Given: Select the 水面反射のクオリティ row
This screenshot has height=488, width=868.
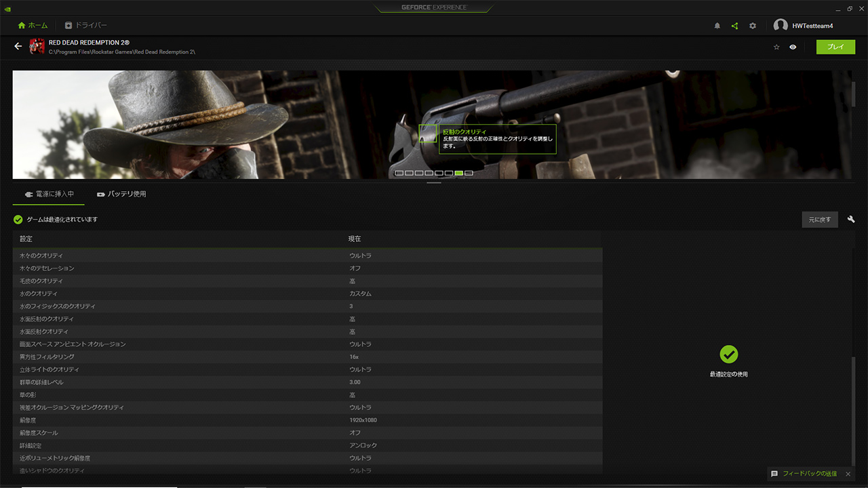Looking at the screenshot, I should tap(307, 319).
